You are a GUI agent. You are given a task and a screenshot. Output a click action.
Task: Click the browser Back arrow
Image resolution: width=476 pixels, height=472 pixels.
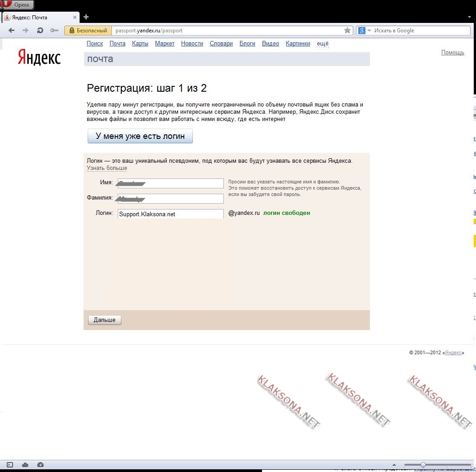[12, 31]
